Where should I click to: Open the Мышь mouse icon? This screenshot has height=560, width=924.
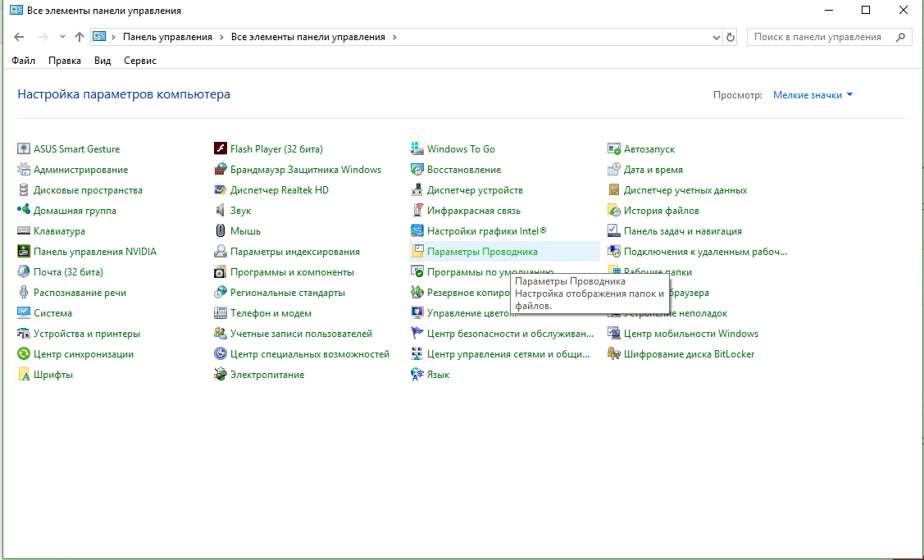pos(221,231)
